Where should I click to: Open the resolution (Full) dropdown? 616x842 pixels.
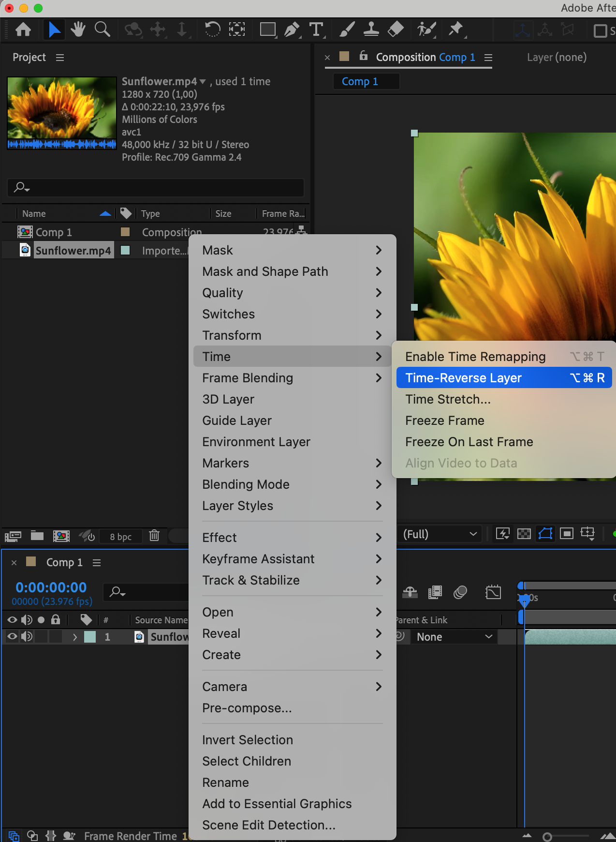click(440, 534)
